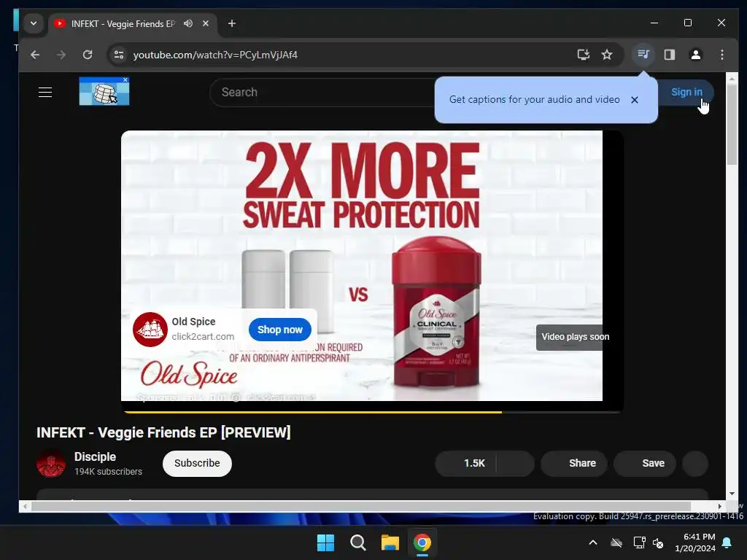View site information icon in address bar
The width and height of the screenshot is (747, 560).
point(119,55)
